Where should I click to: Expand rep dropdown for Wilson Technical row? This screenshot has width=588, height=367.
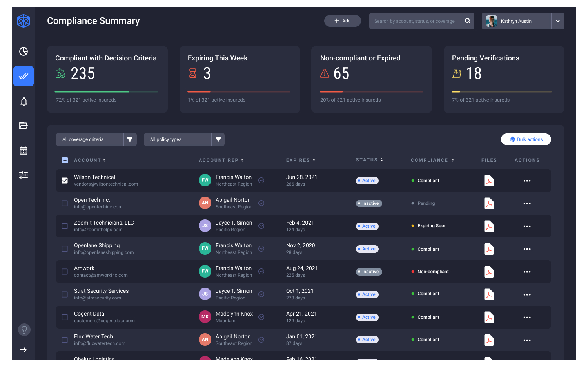[261, 181]
